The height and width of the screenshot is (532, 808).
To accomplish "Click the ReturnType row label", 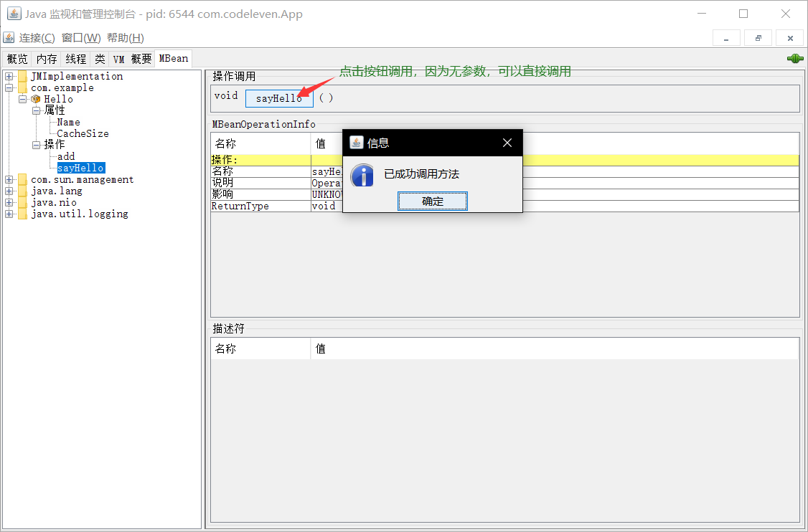I will click(240, 206).
